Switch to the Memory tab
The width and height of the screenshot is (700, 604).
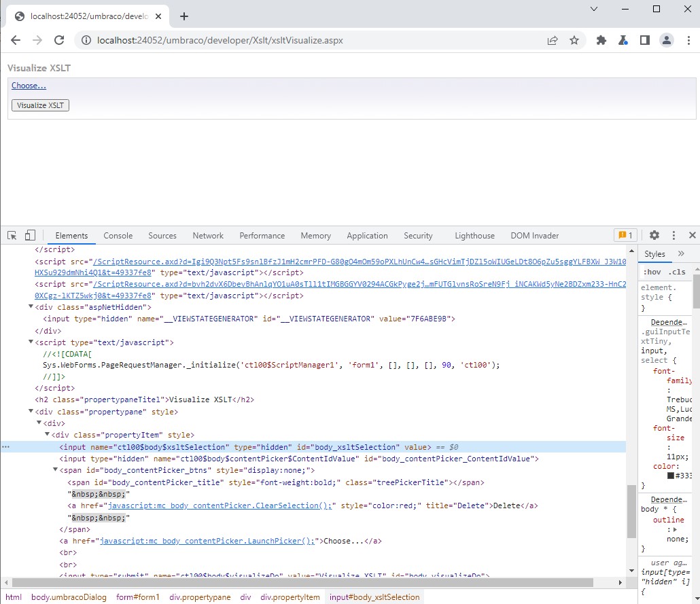point(315,236)
